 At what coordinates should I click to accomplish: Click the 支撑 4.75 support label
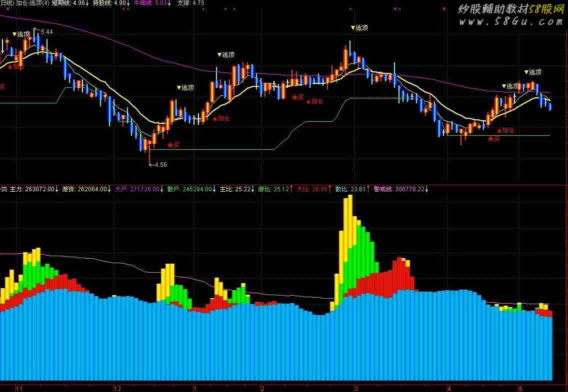pos(190,3)
